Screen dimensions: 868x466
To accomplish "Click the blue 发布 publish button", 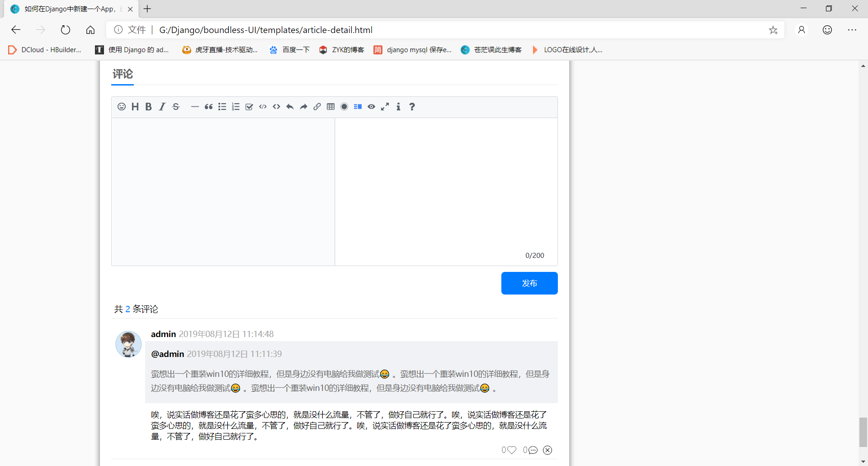I will [x=529, y=283].
